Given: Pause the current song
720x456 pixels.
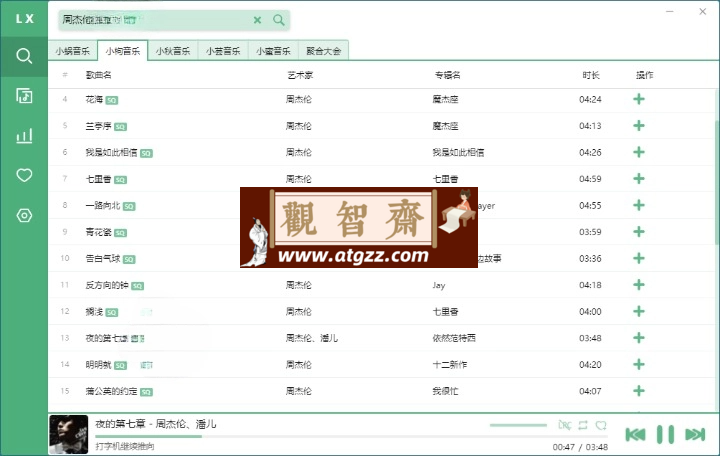Looking at the screenshot, I should tap(665, 434).
